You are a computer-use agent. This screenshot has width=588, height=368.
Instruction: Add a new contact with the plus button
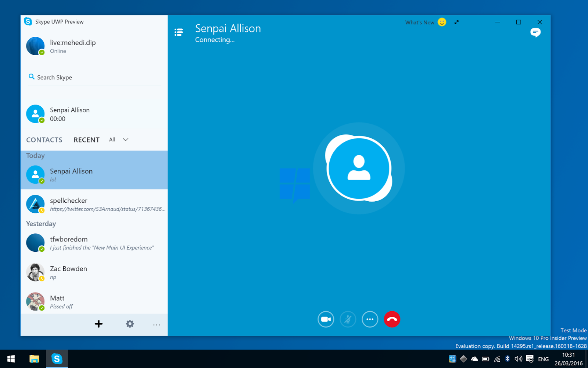coord(98,324)
